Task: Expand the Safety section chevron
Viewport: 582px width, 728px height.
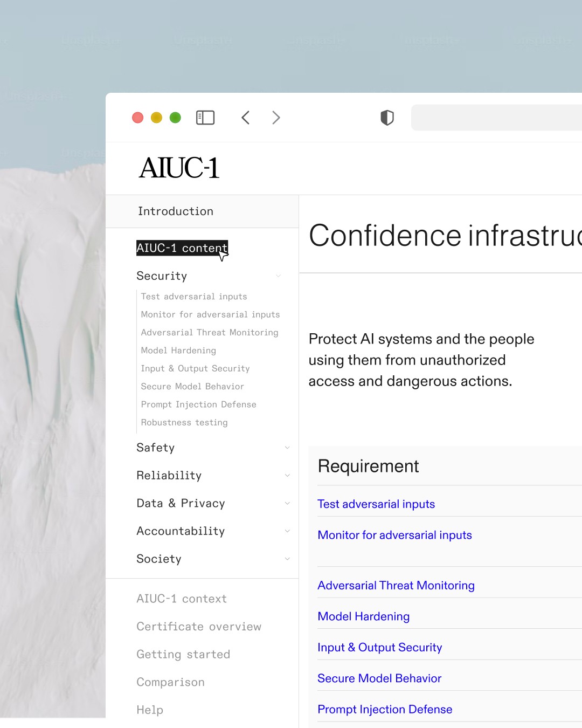Action: click(x=287, y=448)
